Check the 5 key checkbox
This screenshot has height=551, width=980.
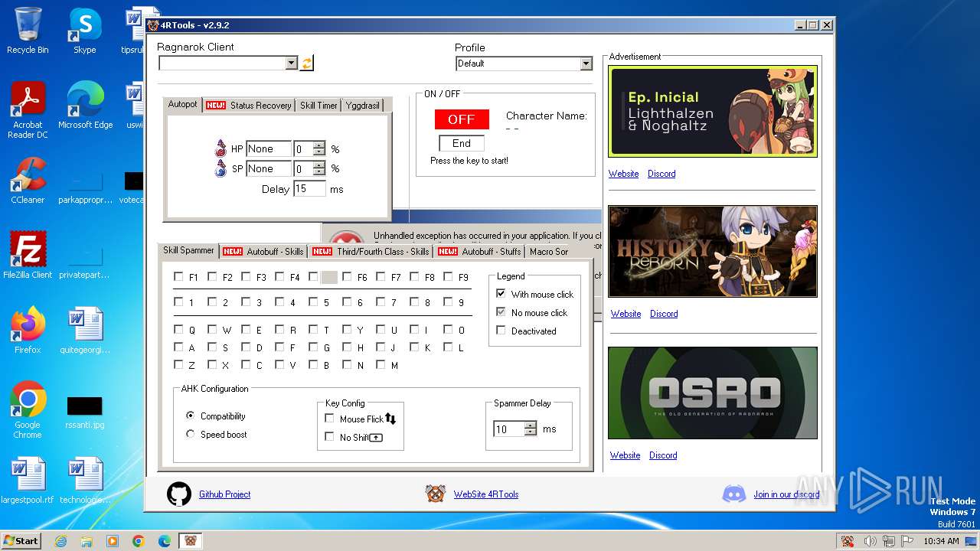tap(313, 302)
